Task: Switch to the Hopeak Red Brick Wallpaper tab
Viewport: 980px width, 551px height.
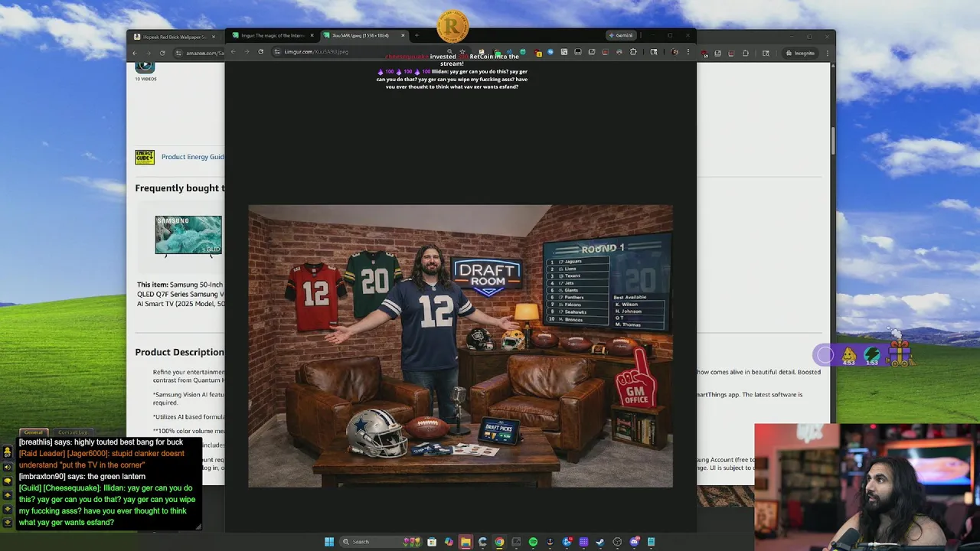Action: [175, 37]
